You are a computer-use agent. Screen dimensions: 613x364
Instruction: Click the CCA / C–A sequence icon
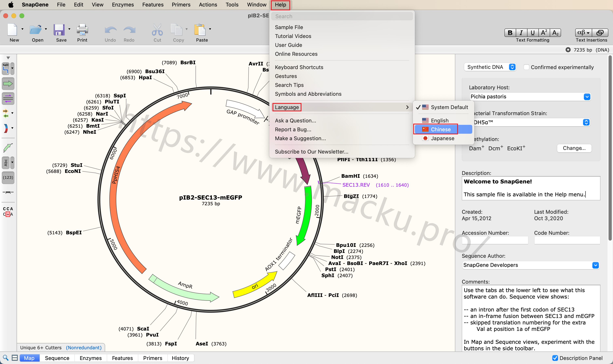(x=8, y=211)
